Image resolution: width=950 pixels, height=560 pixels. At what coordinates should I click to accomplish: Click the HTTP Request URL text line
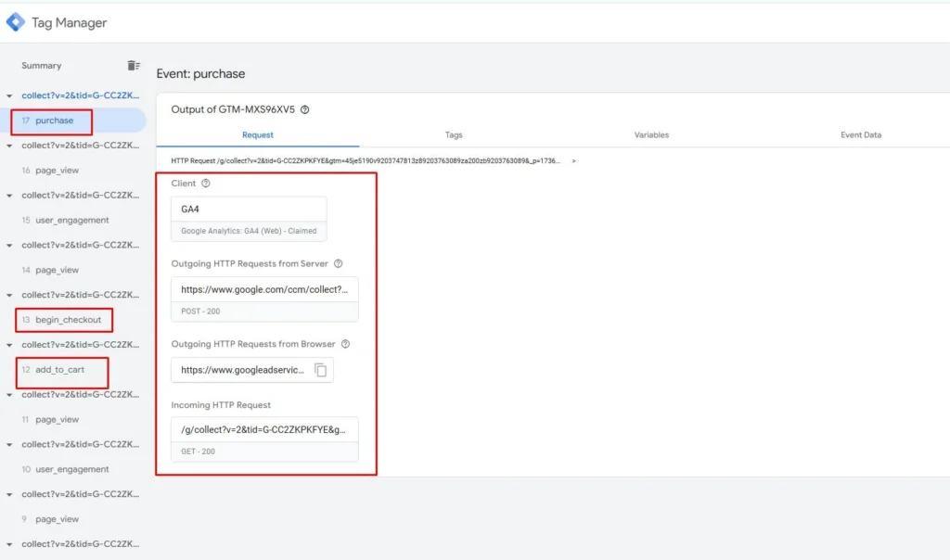366,161
